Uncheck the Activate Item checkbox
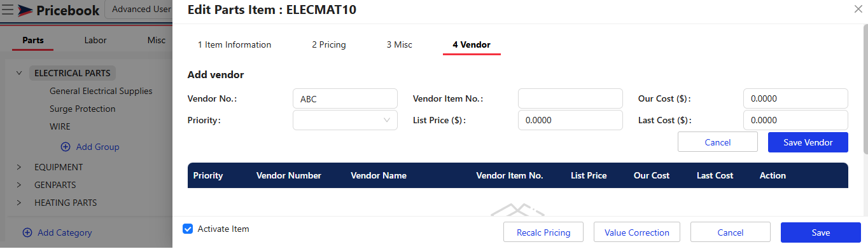 [188, 229]
